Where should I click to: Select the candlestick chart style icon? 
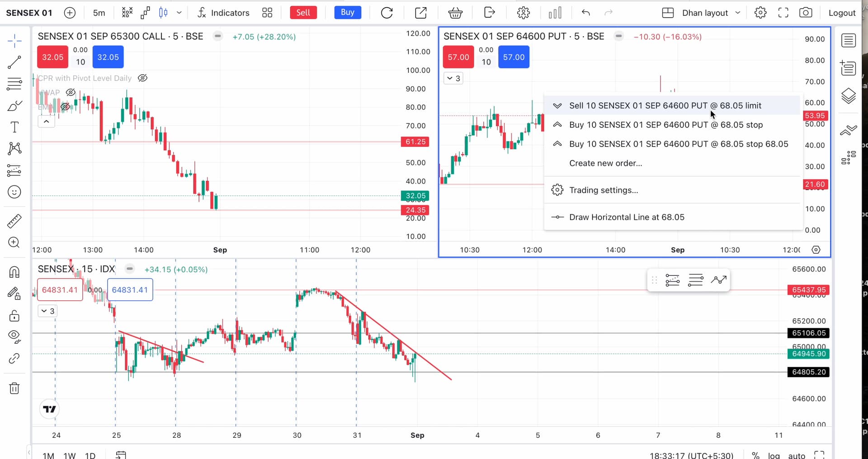[x=164, y=13]
